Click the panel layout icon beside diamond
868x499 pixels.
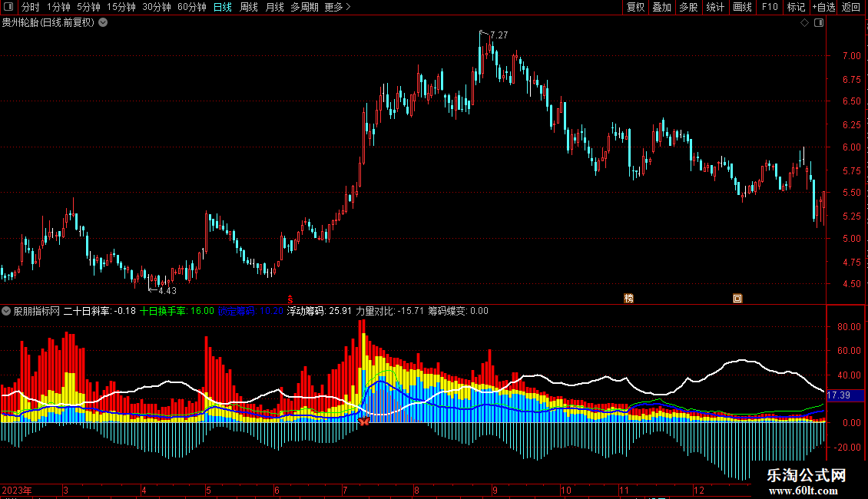click(x=819, y=23)
